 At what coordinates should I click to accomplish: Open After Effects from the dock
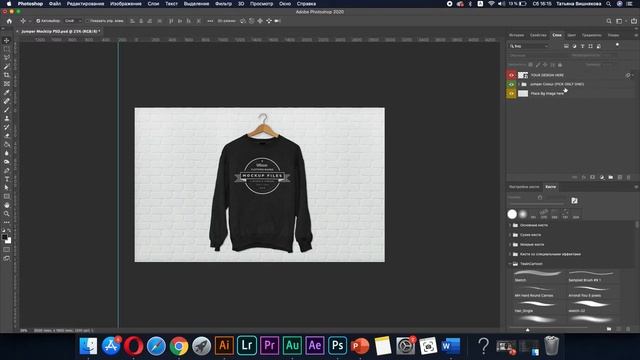(x=315, y=345)
